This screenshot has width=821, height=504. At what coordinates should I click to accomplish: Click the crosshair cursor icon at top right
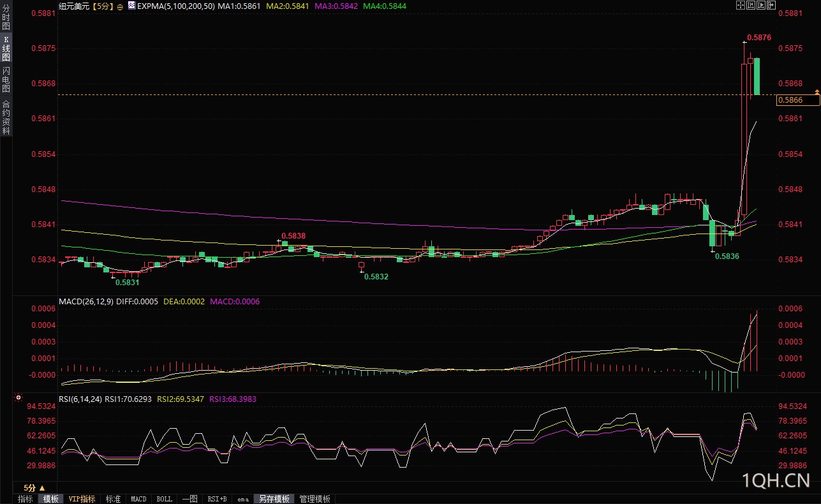741,5
